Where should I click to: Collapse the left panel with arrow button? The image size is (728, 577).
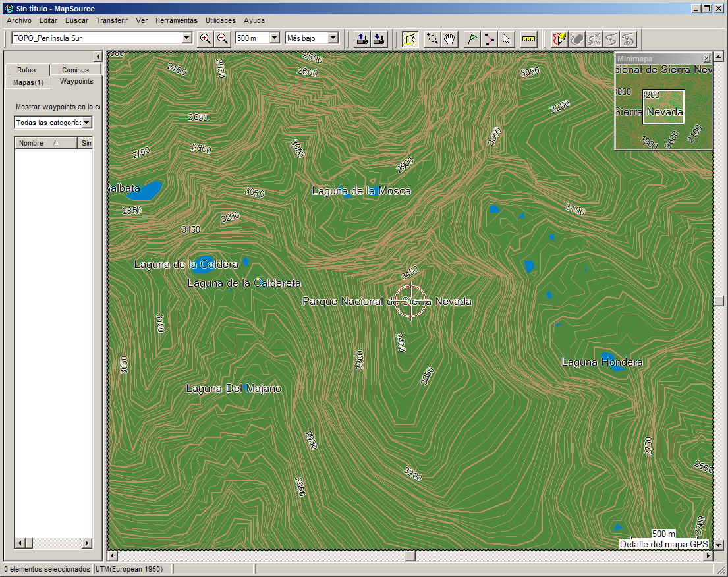point(98,57)
